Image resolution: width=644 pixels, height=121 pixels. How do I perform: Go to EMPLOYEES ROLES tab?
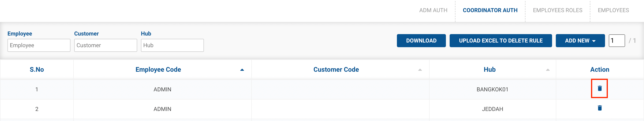tap(557, 10)
